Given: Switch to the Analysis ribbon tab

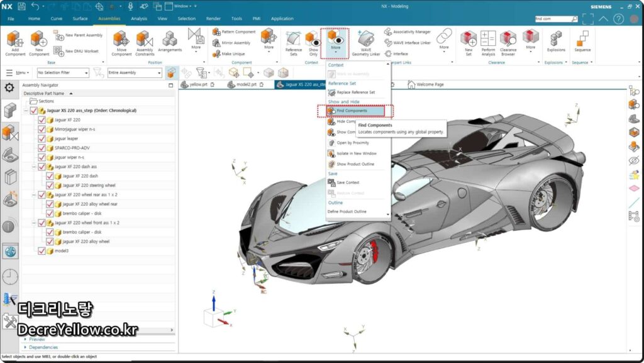Looking at the screenshot, I should (x=139, y=18).
